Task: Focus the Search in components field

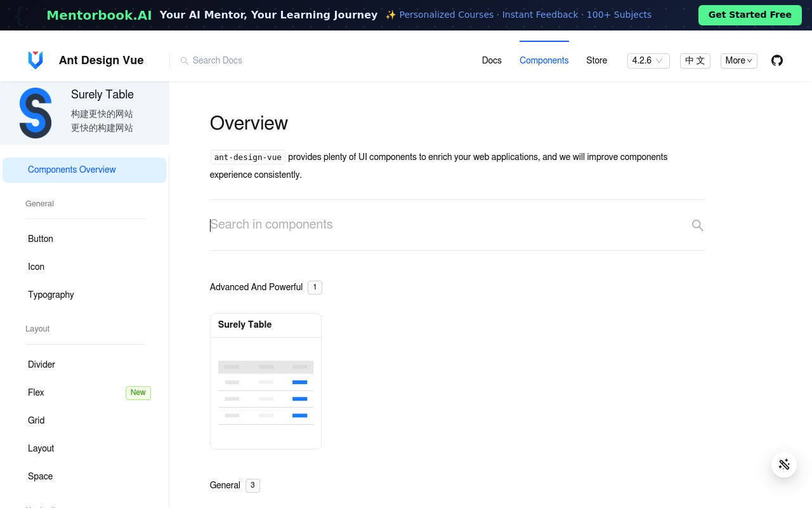Action: (444, 225)
